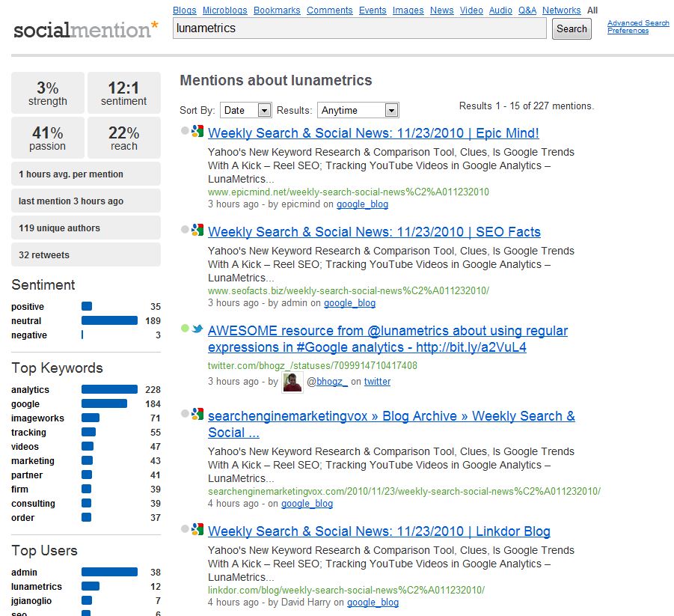Click google_blog link under searchenginemarketingvox result
The image size is (674, 616).
pos(307,504)
